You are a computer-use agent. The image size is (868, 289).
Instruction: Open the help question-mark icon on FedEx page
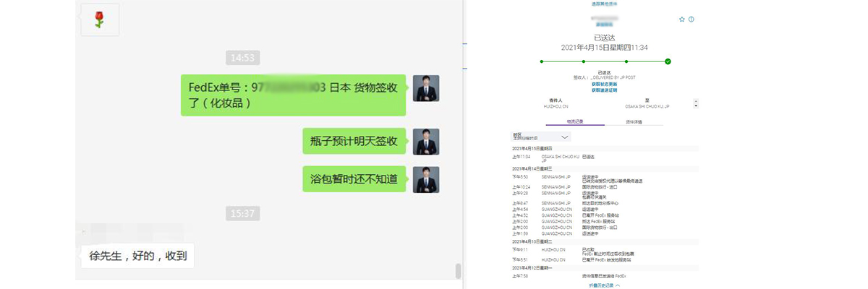tap(692, 20)
